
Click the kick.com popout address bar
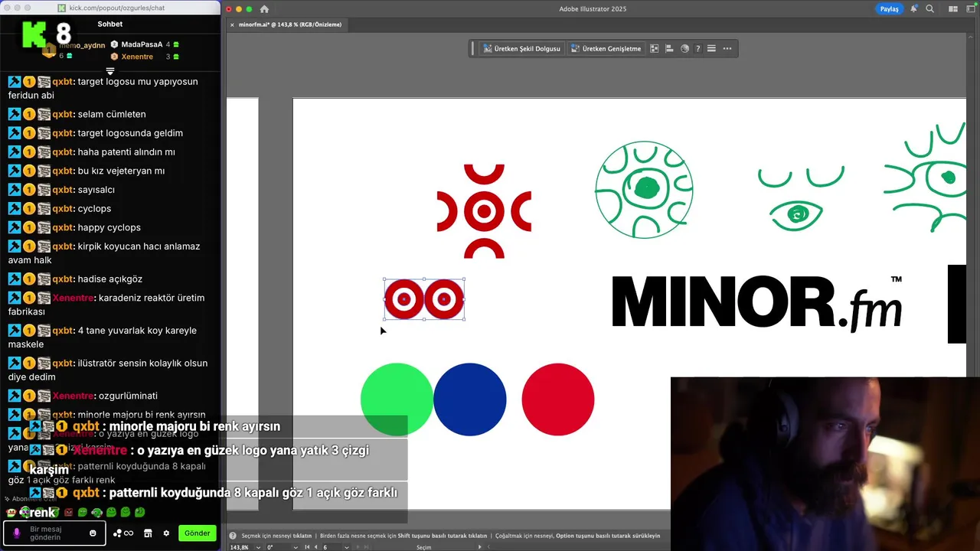click(117, 8)
